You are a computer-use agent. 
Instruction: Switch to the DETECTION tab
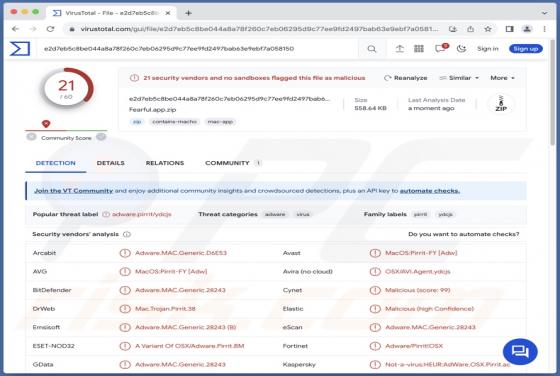(x=55, y=163)
